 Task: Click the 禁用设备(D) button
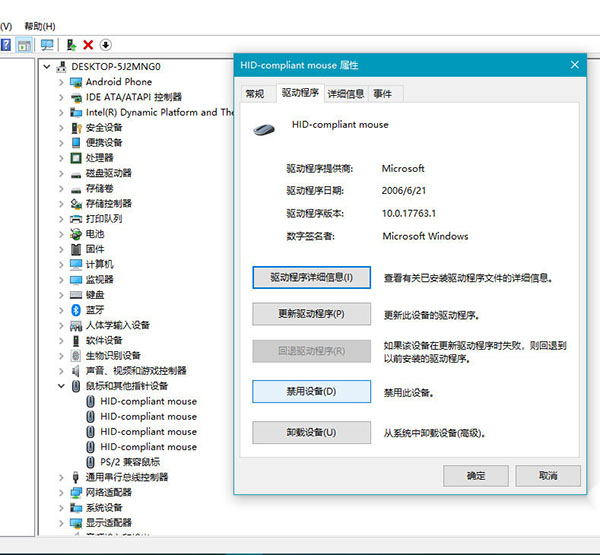tap(311, 391)
